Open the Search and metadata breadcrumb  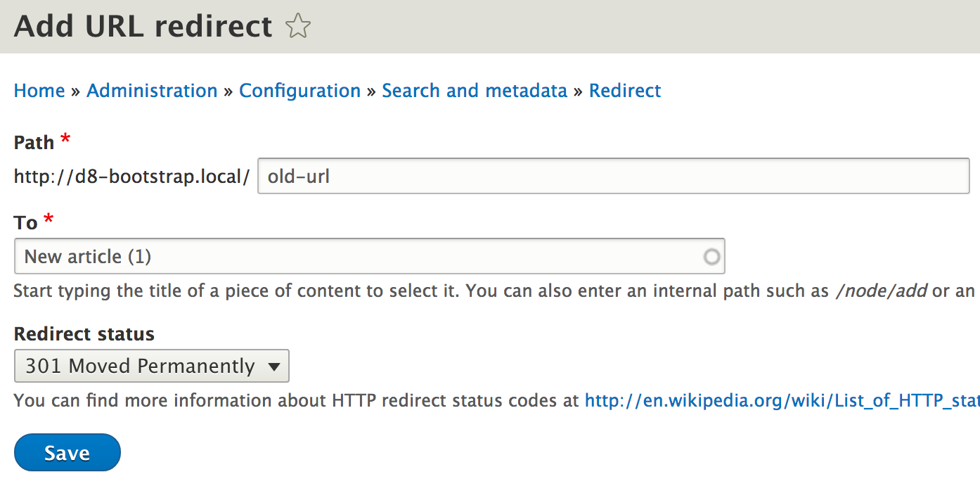point(475,91)
